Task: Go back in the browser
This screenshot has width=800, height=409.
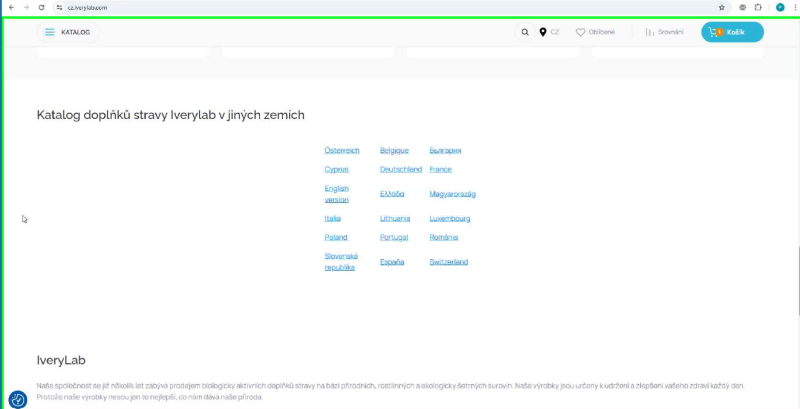Action: [12, 8]
